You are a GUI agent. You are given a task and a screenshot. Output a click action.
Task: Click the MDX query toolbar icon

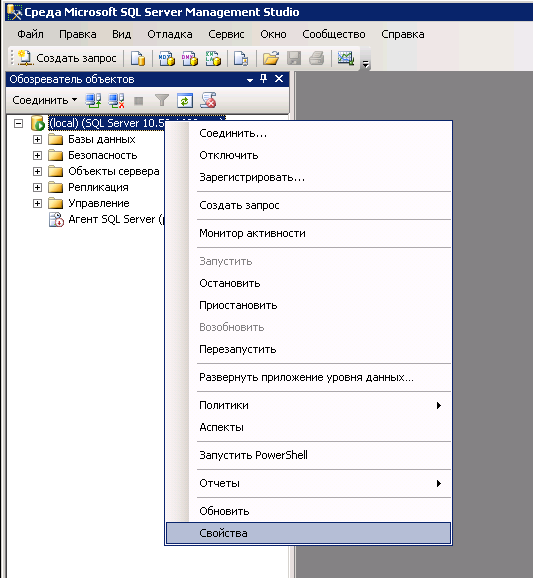[167, 58]
